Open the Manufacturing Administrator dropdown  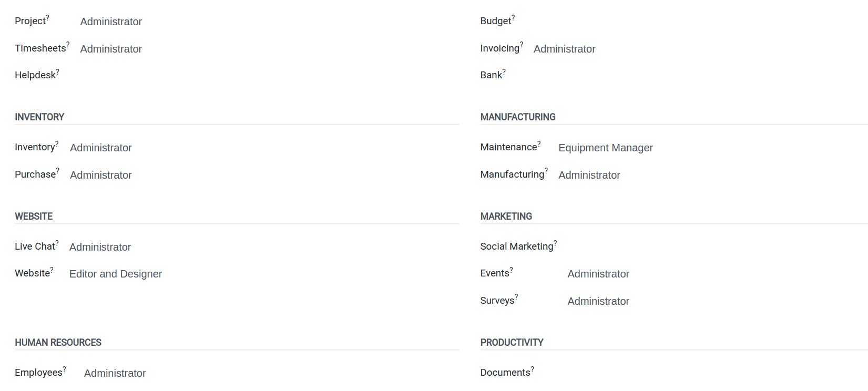click(713, 175)
